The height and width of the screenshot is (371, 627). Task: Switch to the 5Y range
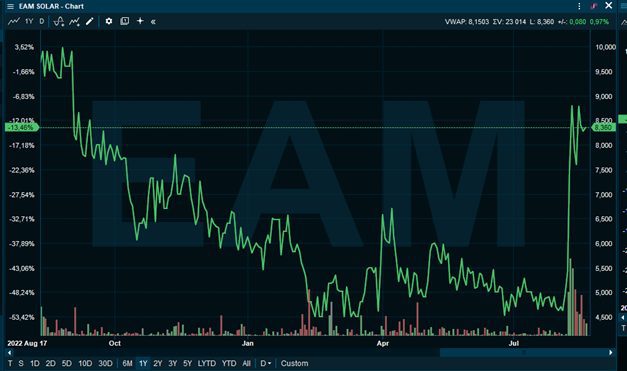(x=187, y=363)
